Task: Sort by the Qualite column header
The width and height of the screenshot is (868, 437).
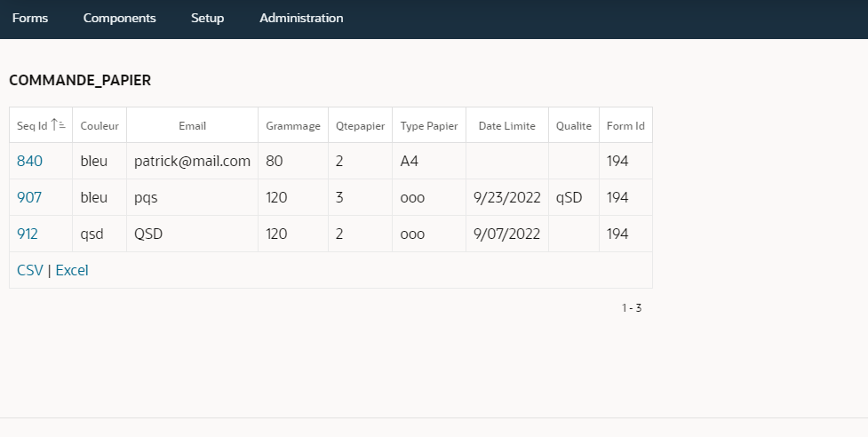Action: (574, 125)
